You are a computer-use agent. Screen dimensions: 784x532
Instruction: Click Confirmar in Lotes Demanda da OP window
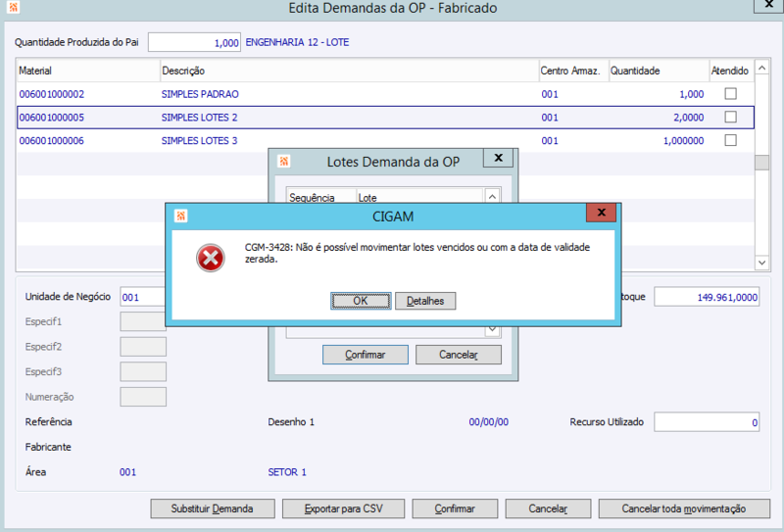pyautogui.click(x=366, y=355)
